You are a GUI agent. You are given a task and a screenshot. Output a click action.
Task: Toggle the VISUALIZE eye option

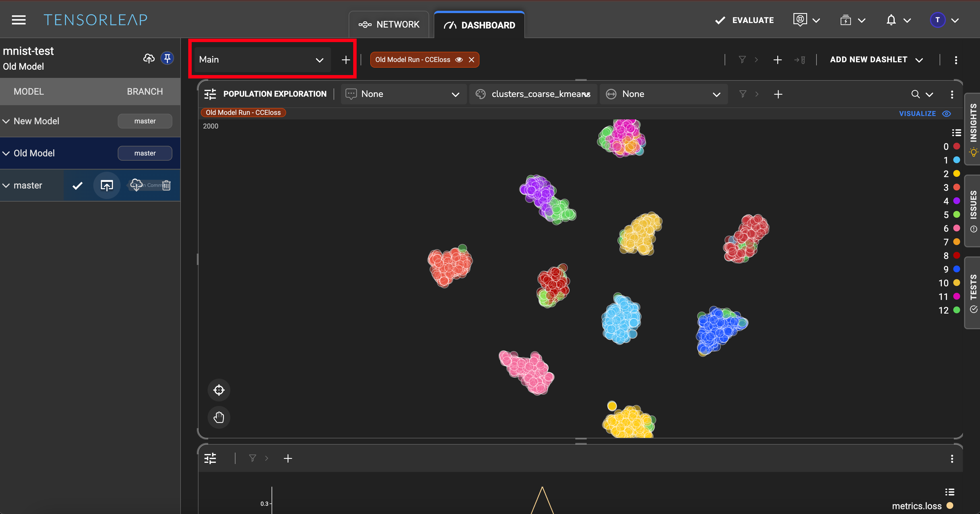click(946, 113)
